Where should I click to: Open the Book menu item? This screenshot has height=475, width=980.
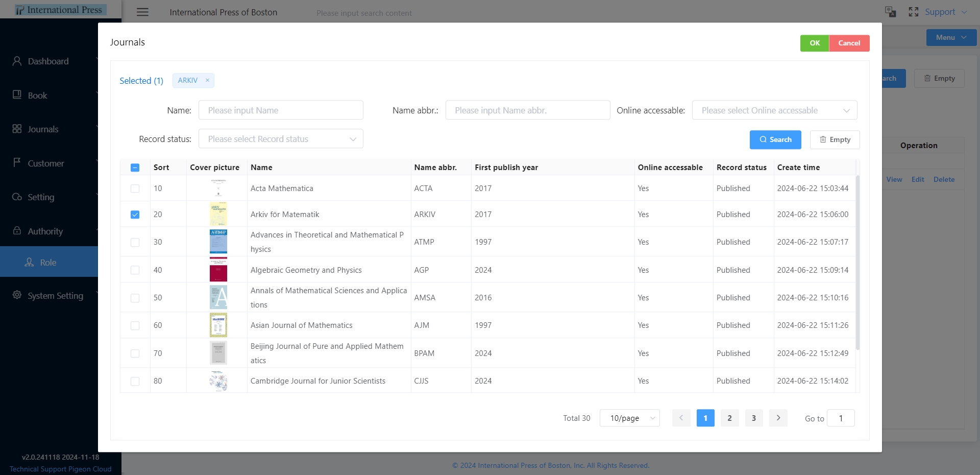(49, 95)
